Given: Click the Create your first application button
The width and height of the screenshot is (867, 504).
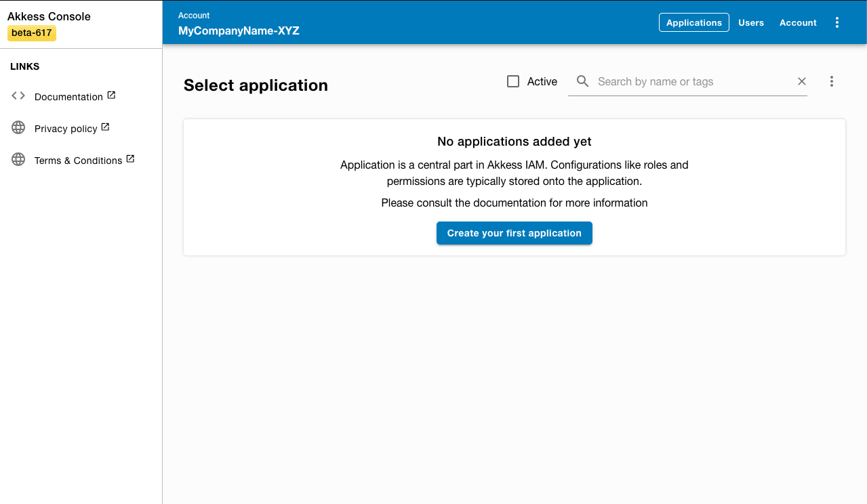Looking at the screenshot, I should click(514, 232).
